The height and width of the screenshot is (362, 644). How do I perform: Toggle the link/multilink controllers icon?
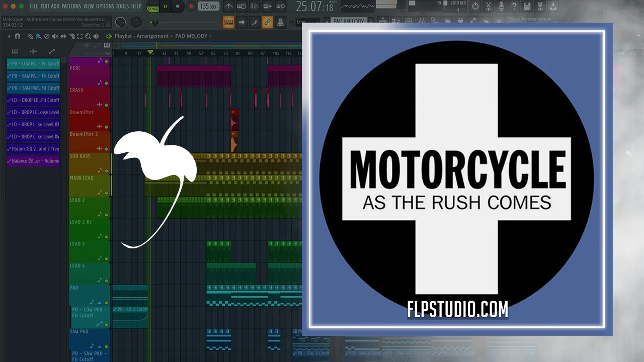268,22
